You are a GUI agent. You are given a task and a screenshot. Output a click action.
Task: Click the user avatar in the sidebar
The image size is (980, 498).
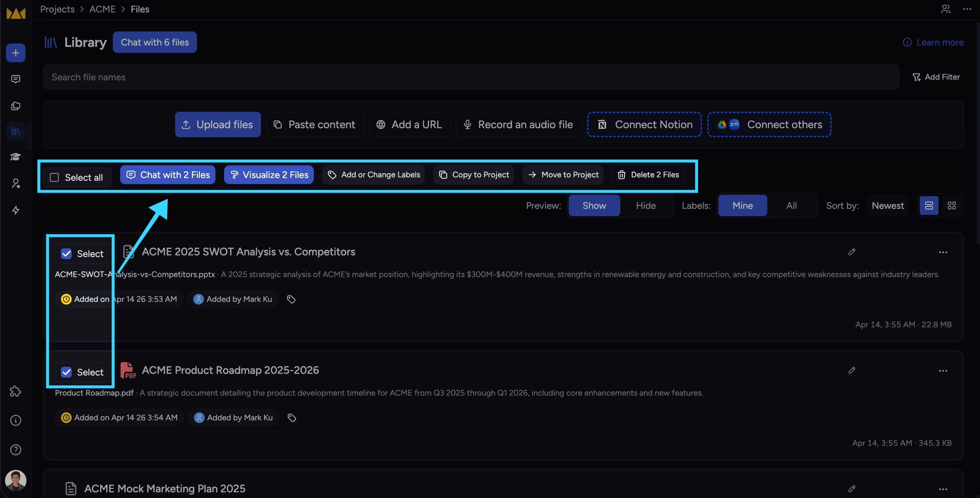point(16,481)
